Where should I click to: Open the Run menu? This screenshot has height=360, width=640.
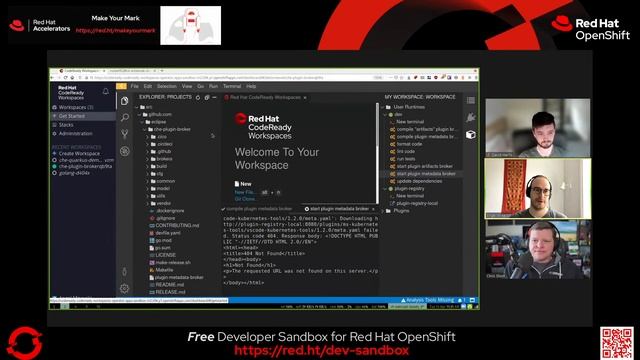[x=213, y=86]
